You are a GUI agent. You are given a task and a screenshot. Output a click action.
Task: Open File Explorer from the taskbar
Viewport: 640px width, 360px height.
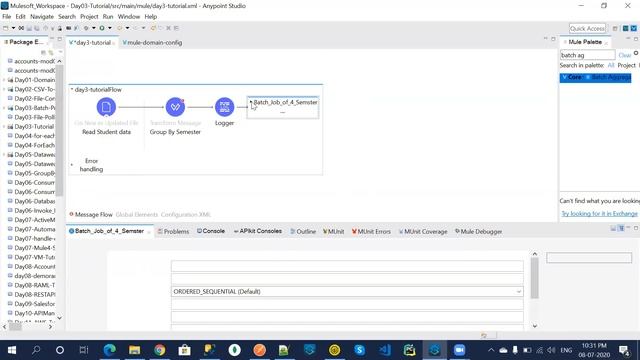point(134,350)
